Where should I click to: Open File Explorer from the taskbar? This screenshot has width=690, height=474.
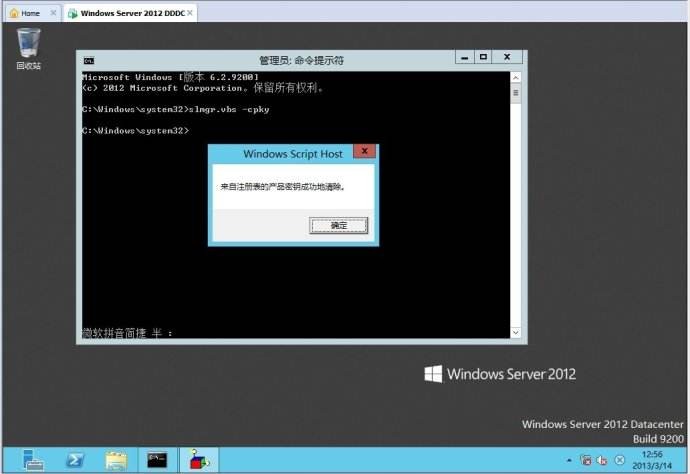(x=116, y=460)
